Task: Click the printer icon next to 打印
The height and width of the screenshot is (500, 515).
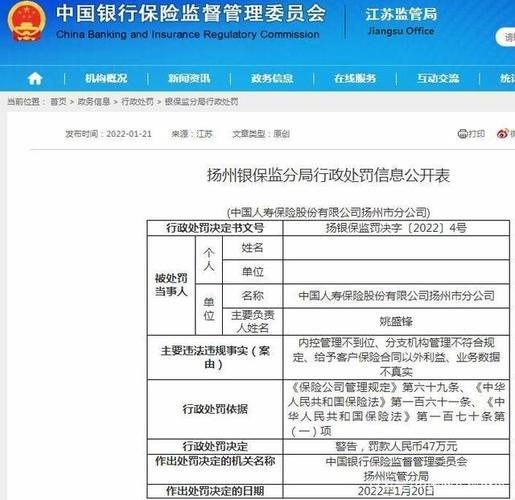Action: (x=462, y=134)
